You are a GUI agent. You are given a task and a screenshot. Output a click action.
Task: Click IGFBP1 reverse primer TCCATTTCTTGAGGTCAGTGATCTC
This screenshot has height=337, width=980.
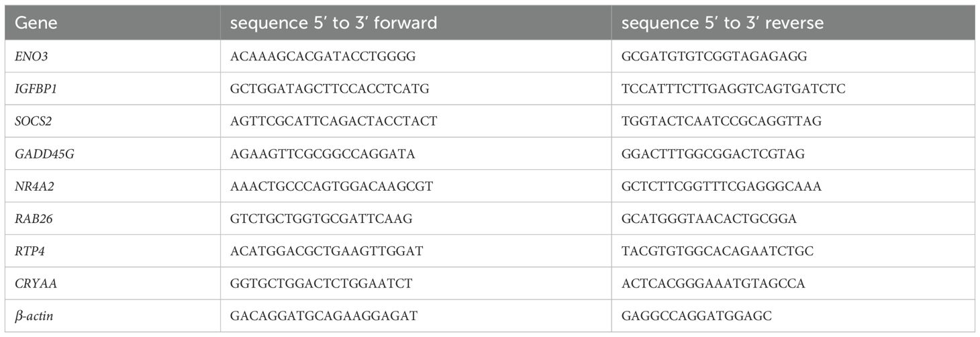[734, 89]
